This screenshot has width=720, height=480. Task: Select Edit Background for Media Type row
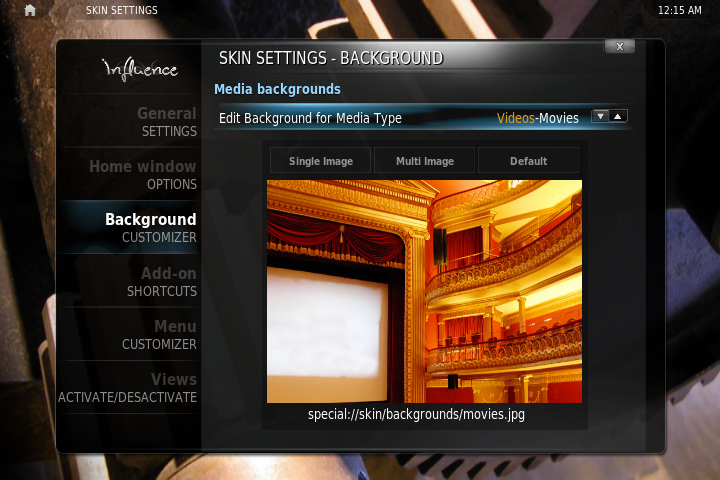(x=310, y=118)
